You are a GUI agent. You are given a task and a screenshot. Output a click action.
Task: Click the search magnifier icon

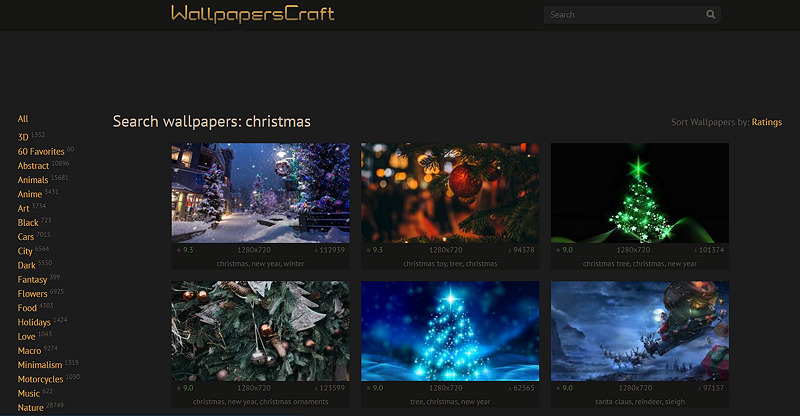coord(711,15)
